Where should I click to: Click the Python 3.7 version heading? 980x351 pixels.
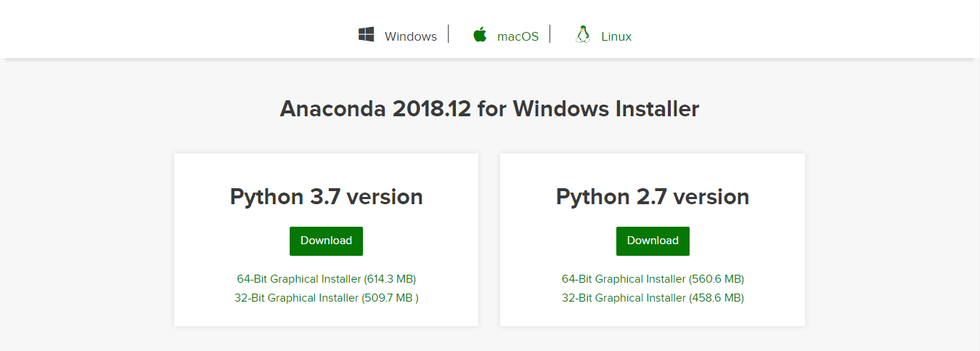pyautogui.click(x=326, y=197)
